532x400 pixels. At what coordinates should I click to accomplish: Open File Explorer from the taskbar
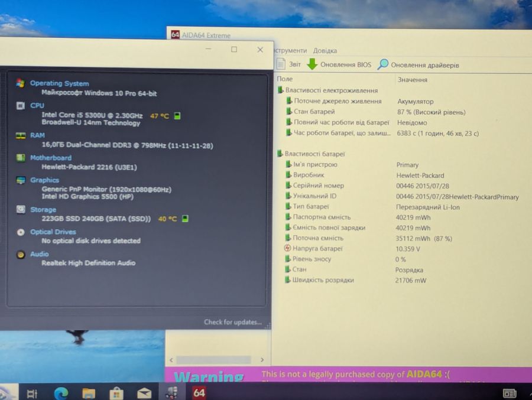click(x=89, y=394)
